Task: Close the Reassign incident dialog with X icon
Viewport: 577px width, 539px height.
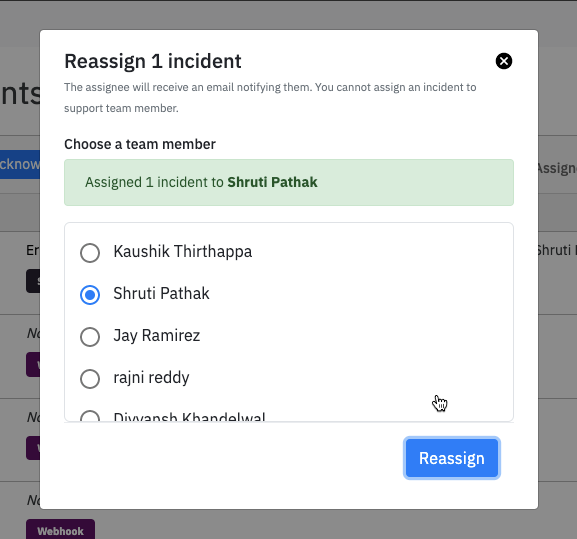Action: tap(503, 61)
